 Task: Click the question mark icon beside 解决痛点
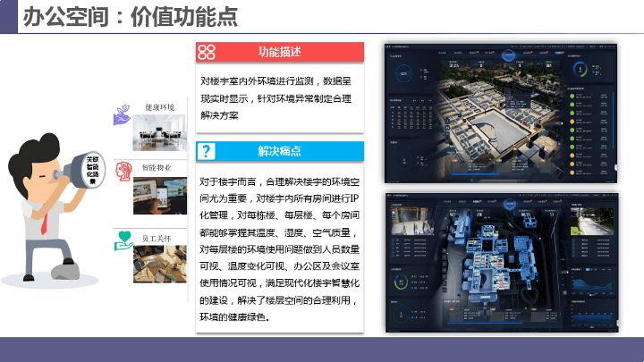click(x=206, y=151)
